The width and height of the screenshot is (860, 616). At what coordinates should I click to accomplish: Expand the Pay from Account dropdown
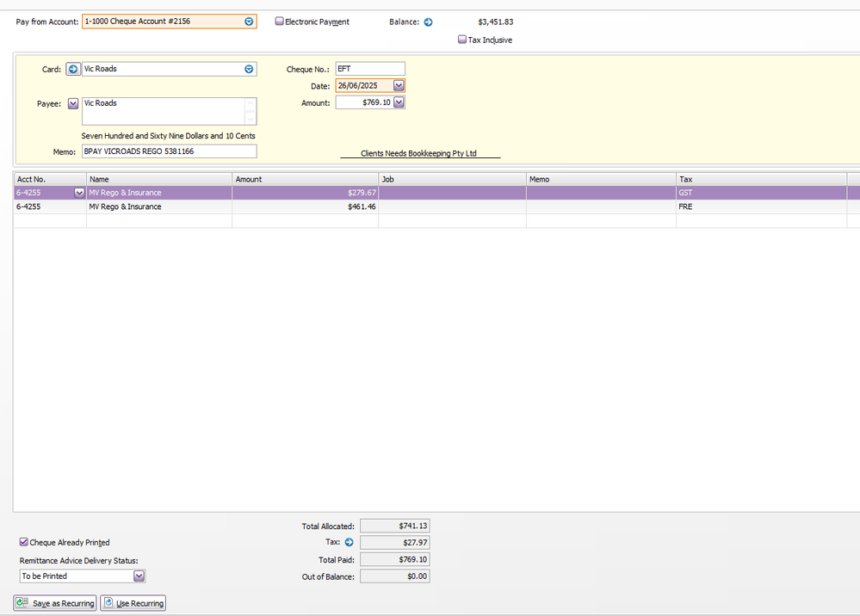coord(249,22)
